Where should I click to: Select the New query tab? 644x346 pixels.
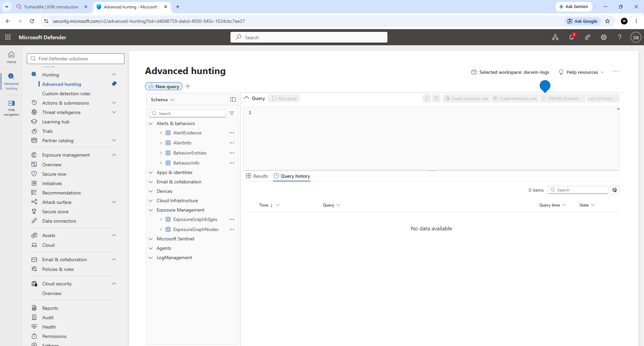(x=164, y=86)
